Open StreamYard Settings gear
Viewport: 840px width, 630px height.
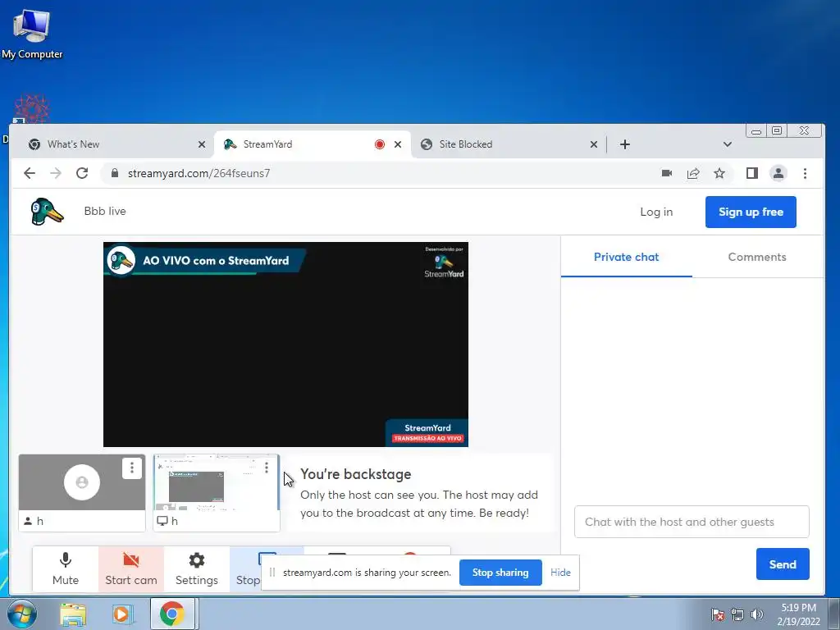pyautogui.click(x=197, y=569)
